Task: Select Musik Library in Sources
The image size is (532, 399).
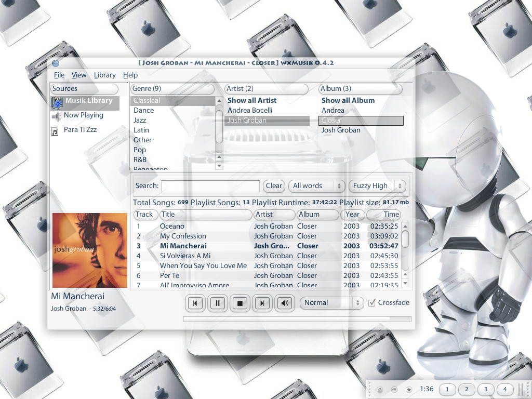Action: (x=85, y=103)
